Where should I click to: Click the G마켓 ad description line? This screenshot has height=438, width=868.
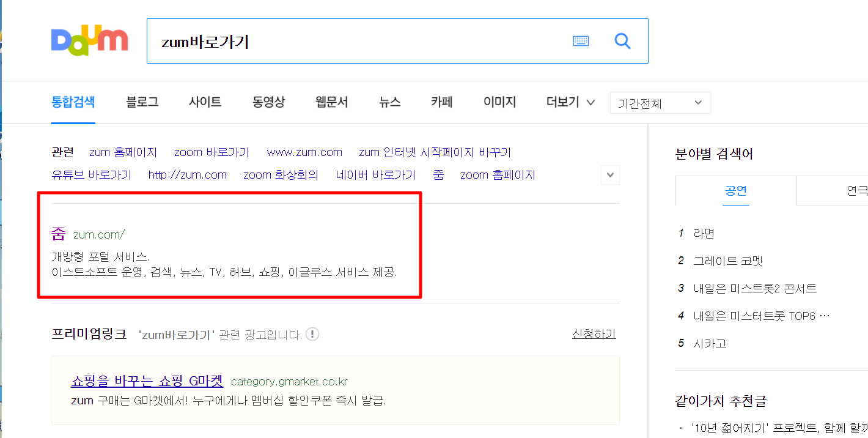tap(229, 401)
